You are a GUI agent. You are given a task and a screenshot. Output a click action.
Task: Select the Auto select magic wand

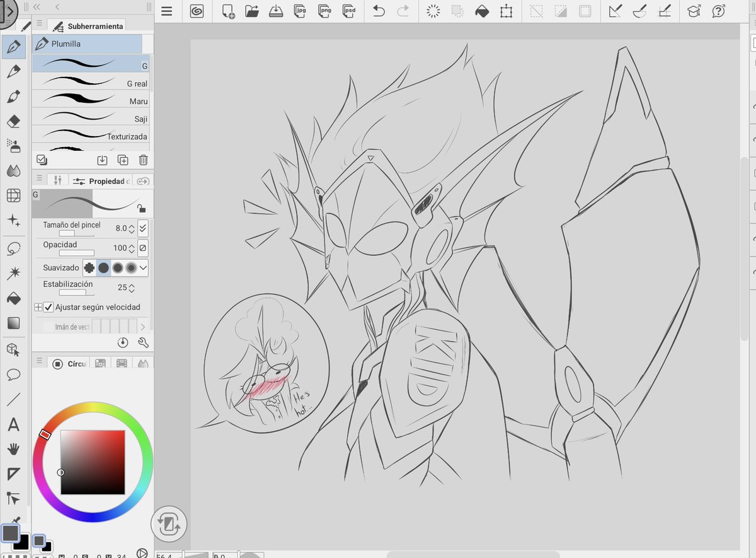pyautogui.click(x=13, y=273)
